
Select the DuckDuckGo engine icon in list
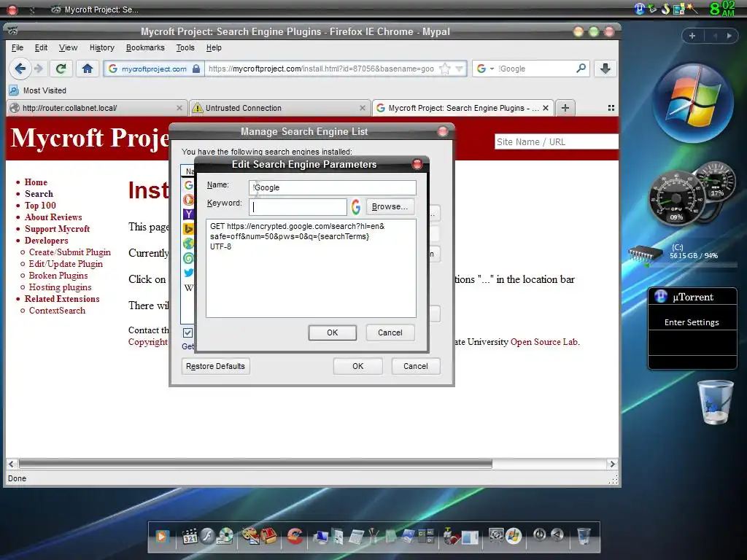coord(189,200)
